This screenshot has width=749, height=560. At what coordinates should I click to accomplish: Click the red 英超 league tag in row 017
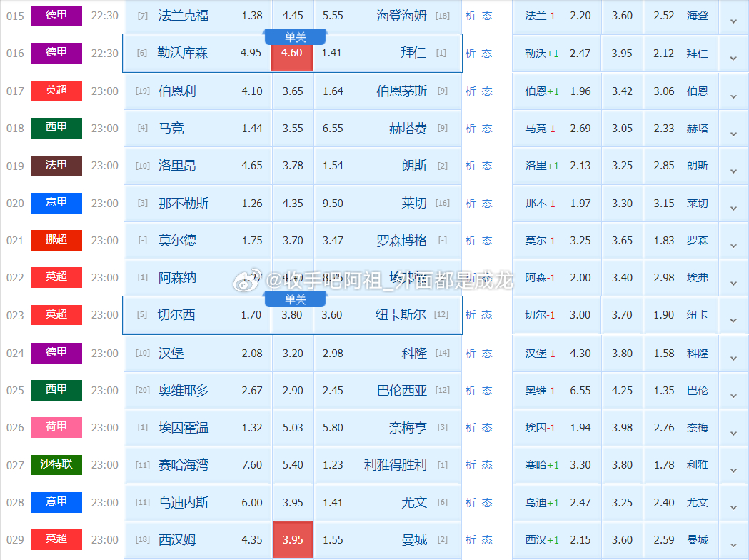point(56,90)
